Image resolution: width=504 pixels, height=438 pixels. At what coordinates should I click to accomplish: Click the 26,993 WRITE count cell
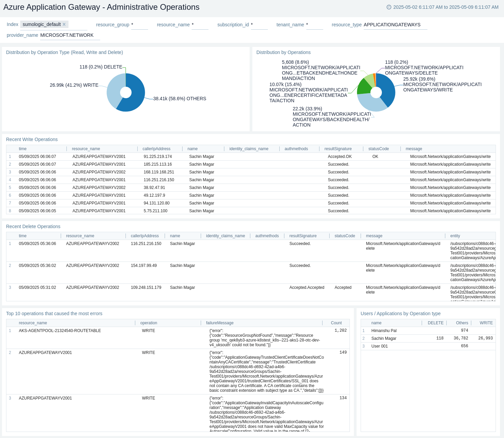485,338
